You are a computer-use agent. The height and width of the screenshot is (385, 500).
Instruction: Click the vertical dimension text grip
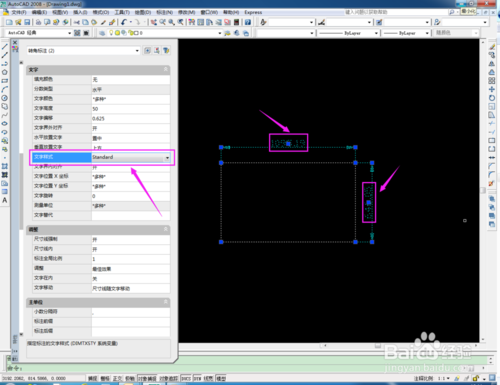click(368, 202)
